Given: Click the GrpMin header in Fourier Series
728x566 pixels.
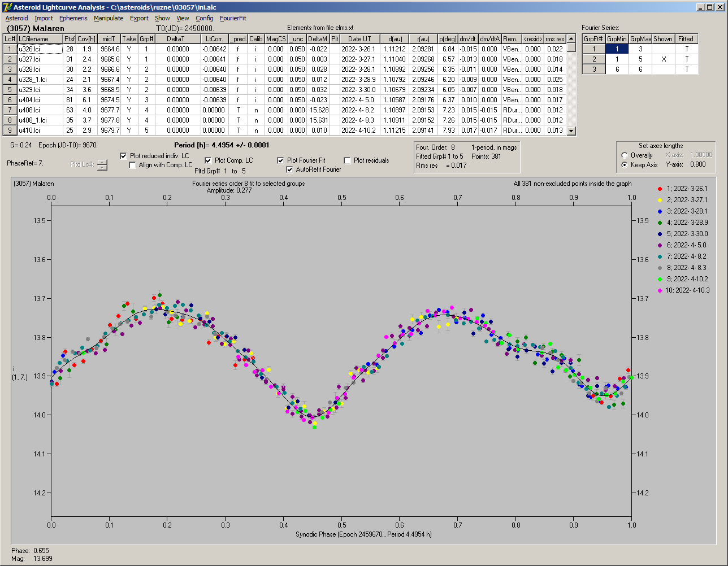Looking at the screenshot, I should pos(617,39).
